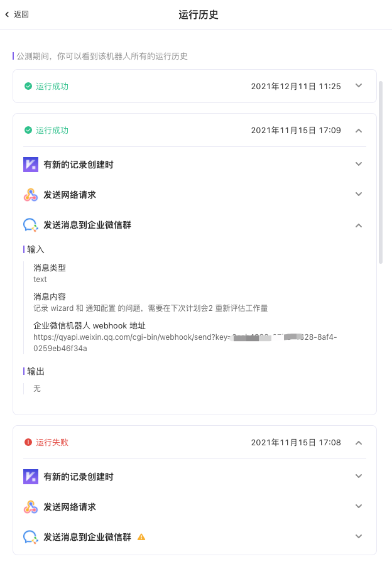Viewport: 392px width, 564px height.
Task: Click the WeCom chat icon in the 17:08 run
Action: pyautogui.click(x=31, y=537)
